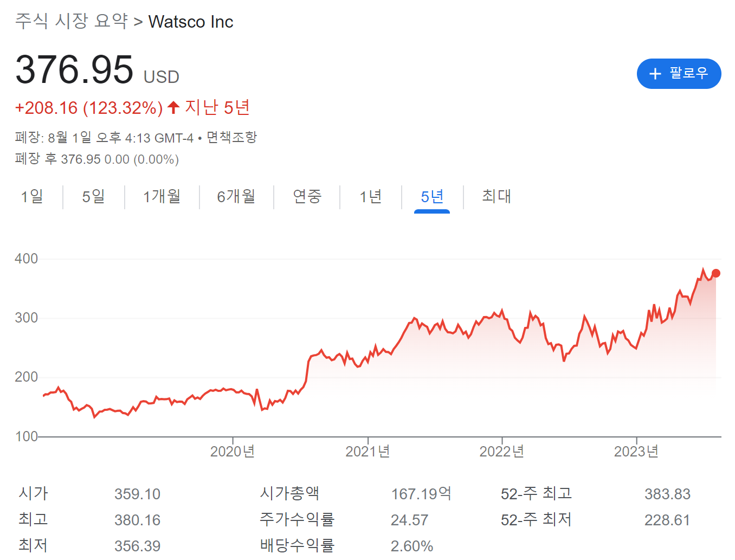Open the 연중 year-to-date tab
This screenshot has height=560, width=735.
coord(307,196)
